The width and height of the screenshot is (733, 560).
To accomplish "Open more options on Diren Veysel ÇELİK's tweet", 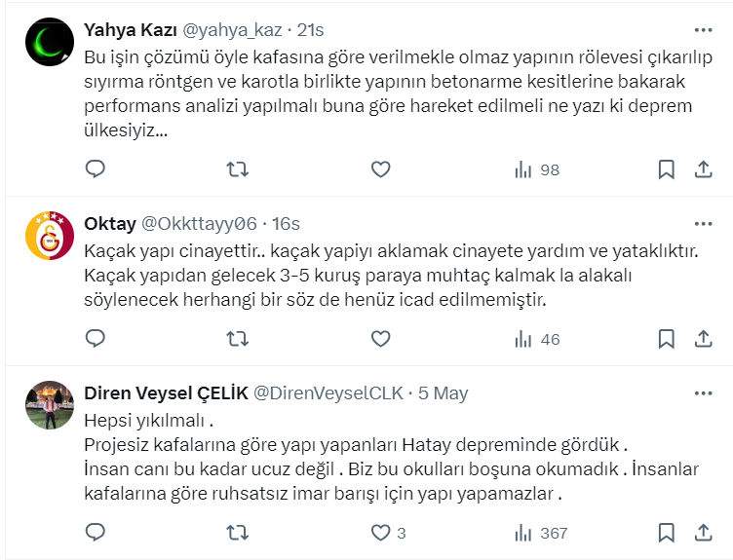I will (x=702, y=393).
